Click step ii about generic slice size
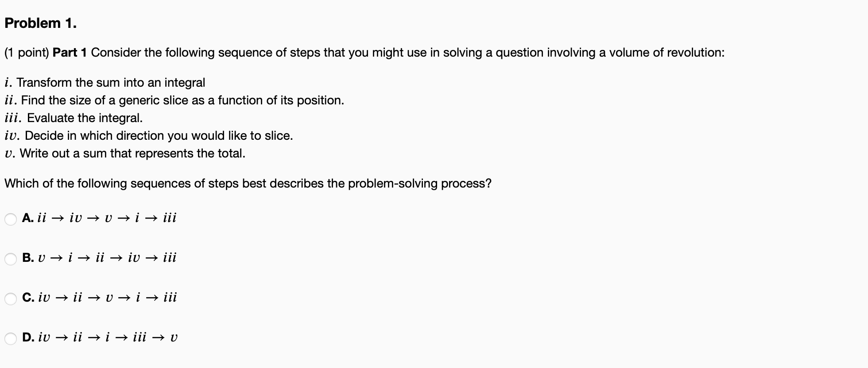This screenshot has height=368, width=868. [x=174, y=100]
